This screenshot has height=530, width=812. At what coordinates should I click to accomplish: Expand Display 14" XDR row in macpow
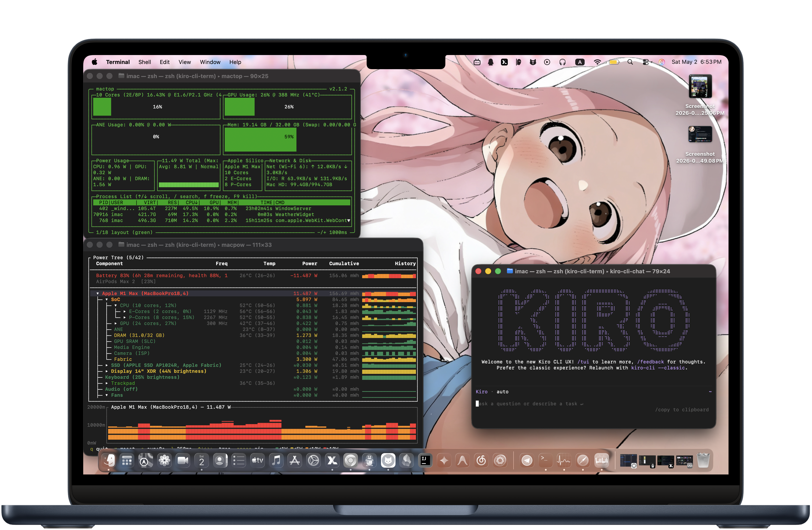coord(106,372)
